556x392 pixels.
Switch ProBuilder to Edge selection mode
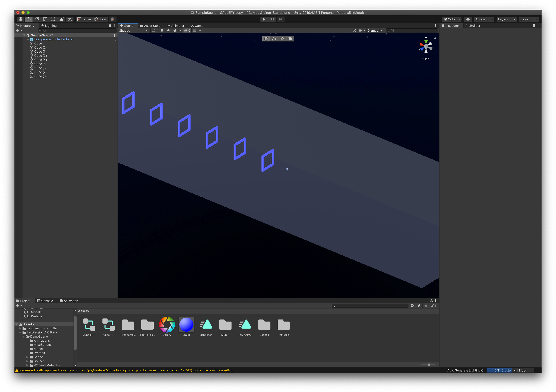[x=282, y=39]
